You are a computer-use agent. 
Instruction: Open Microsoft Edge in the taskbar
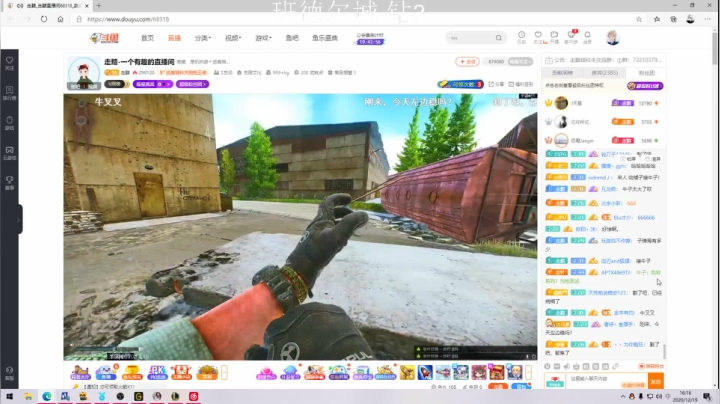coord(46,396)
